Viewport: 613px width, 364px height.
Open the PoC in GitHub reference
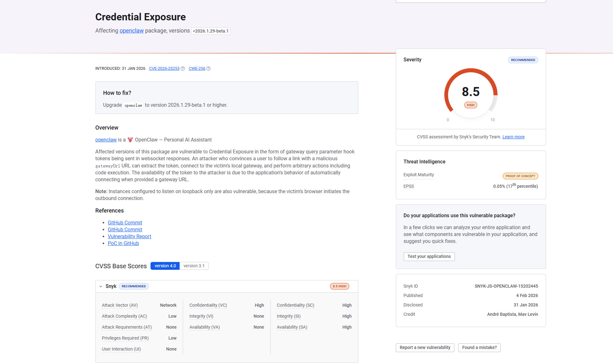(123, 243)
